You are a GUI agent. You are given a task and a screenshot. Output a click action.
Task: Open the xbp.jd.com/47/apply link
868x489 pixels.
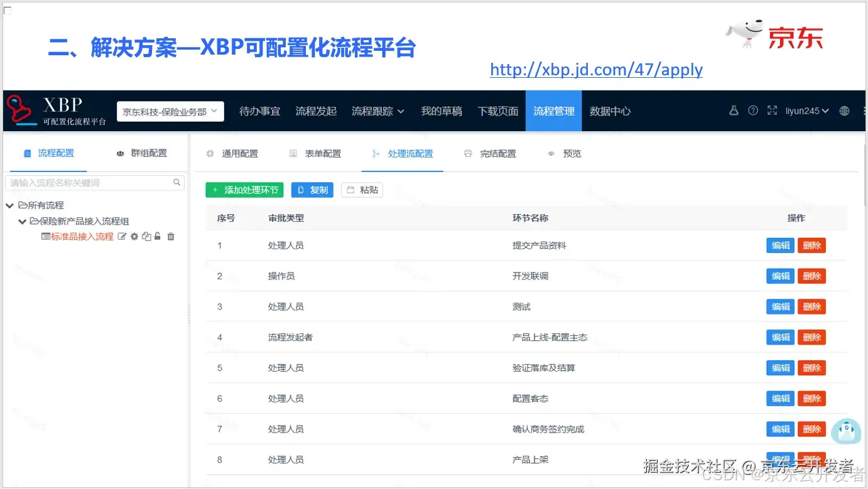(596, 69)
